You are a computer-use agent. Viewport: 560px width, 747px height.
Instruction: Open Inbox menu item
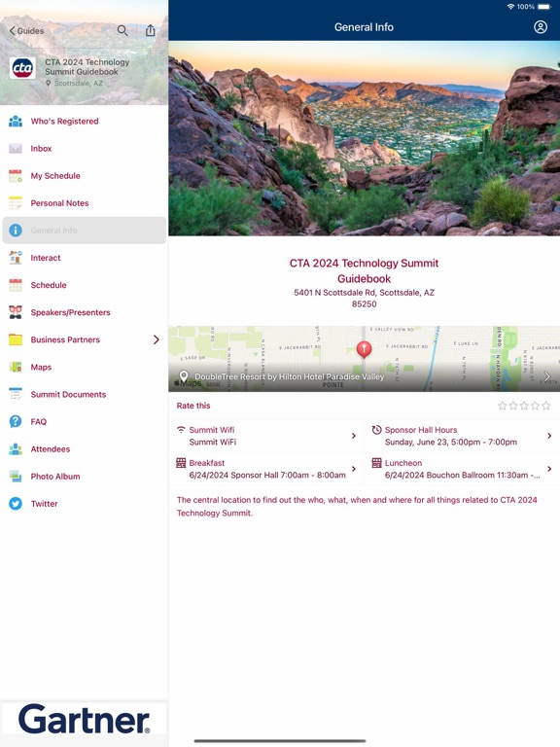point(84,149)
